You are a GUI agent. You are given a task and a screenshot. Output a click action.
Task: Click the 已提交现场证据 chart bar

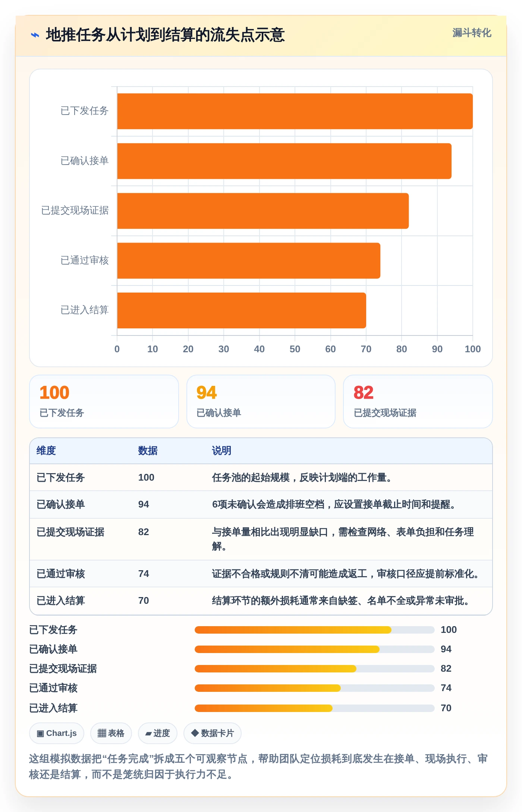pyautogui.click(x=263, y=211)
